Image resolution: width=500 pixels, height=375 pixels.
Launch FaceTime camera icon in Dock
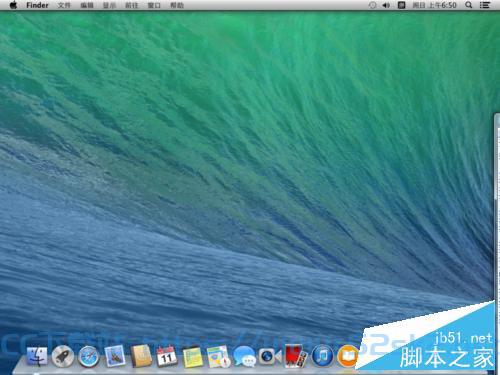pos(270,356)
